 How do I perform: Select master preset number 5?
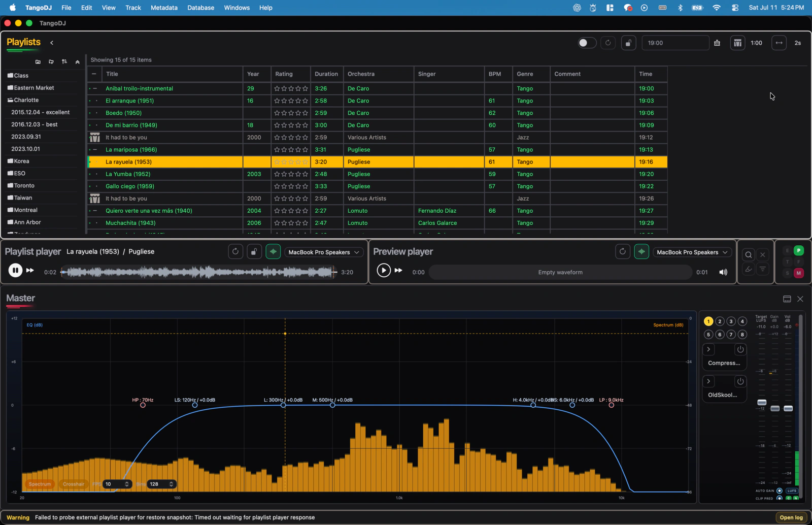tap(708, 335)
